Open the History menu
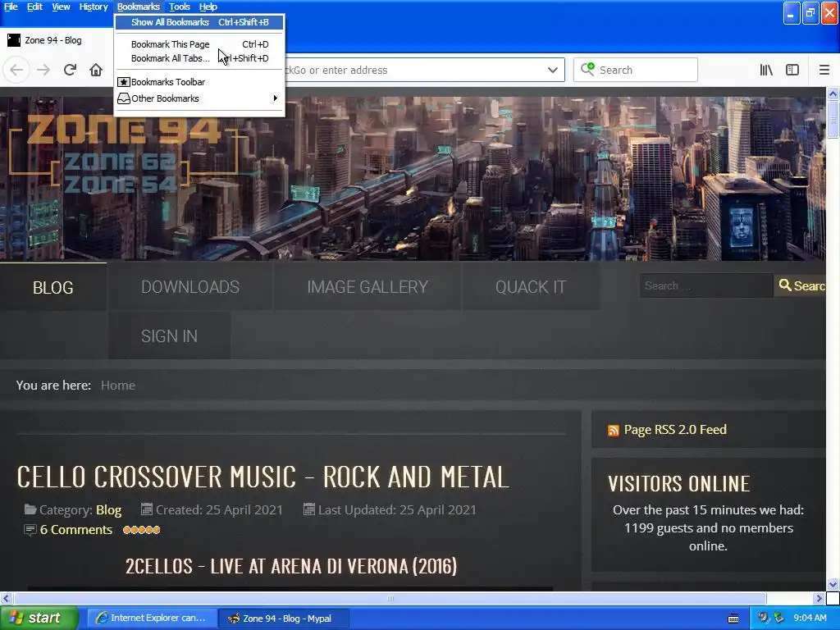Screen dimensions: 840x630 [94, 7]
